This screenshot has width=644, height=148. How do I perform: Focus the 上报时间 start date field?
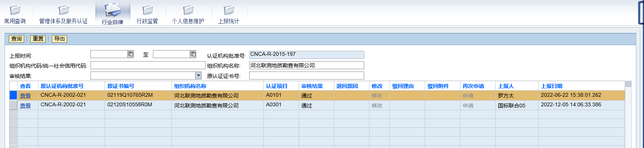tap(109, 54)
